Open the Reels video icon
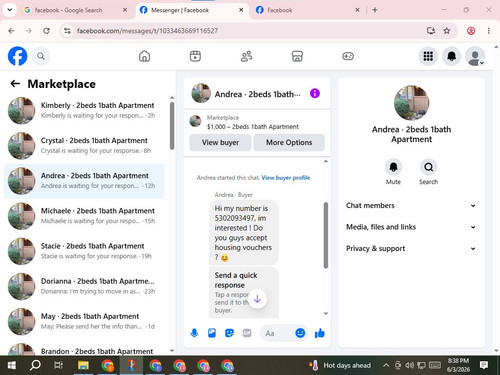This screenshot has width=500, height=375. [195, 56]
